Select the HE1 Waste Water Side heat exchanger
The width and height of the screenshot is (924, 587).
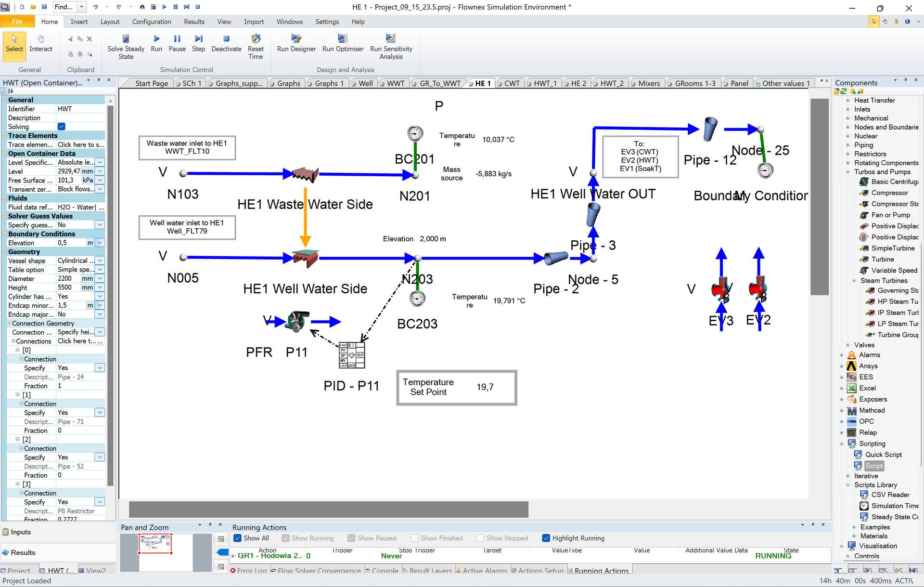[x=305, y=175]
